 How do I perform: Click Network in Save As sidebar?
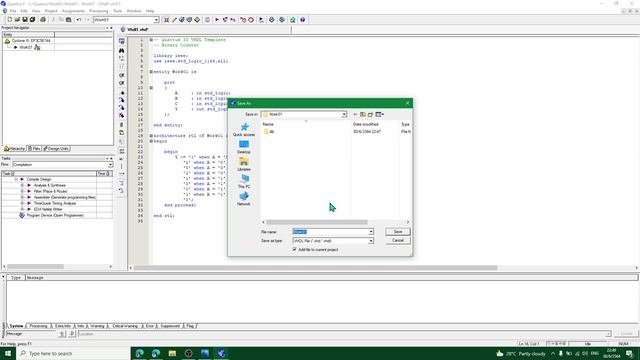click(244, 199)
